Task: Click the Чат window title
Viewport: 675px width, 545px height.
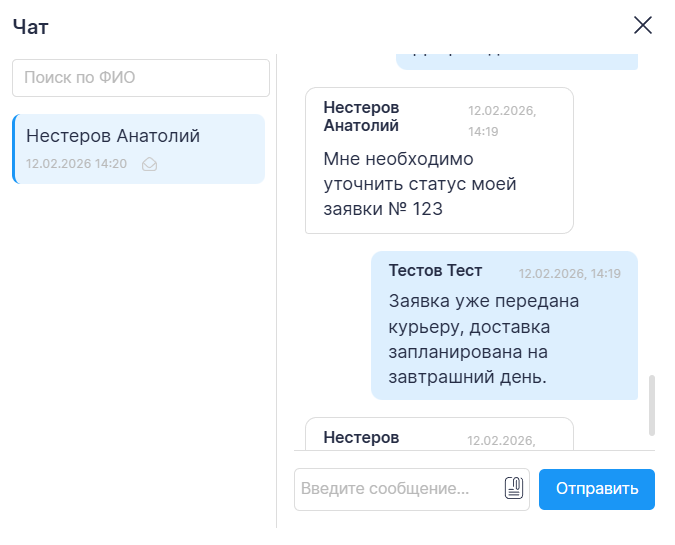Action: (x=31, y=27)
